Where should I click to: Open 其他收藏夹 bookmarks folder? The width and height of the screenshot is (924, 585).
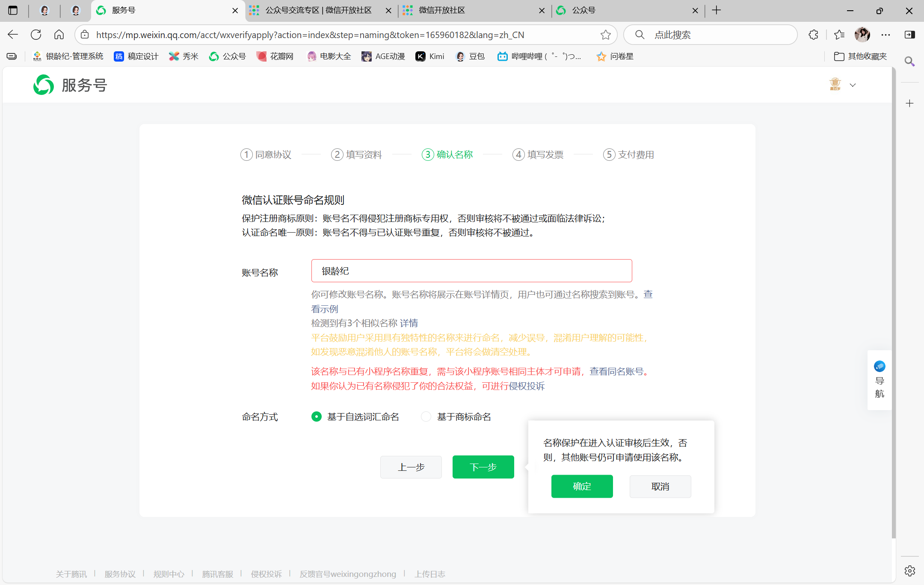pyautogui.click(x=860, y=56)
